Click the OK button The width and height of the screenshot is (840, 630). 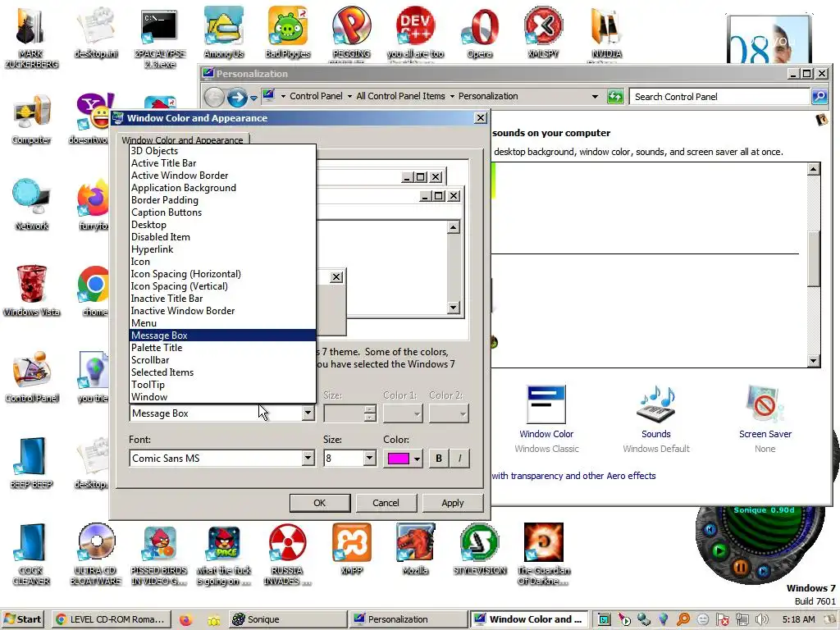pyautogui.click(x=320, y=503)
